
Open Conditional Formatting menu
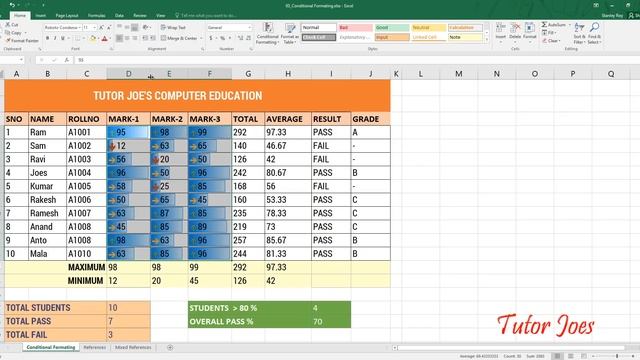(267, 33)
